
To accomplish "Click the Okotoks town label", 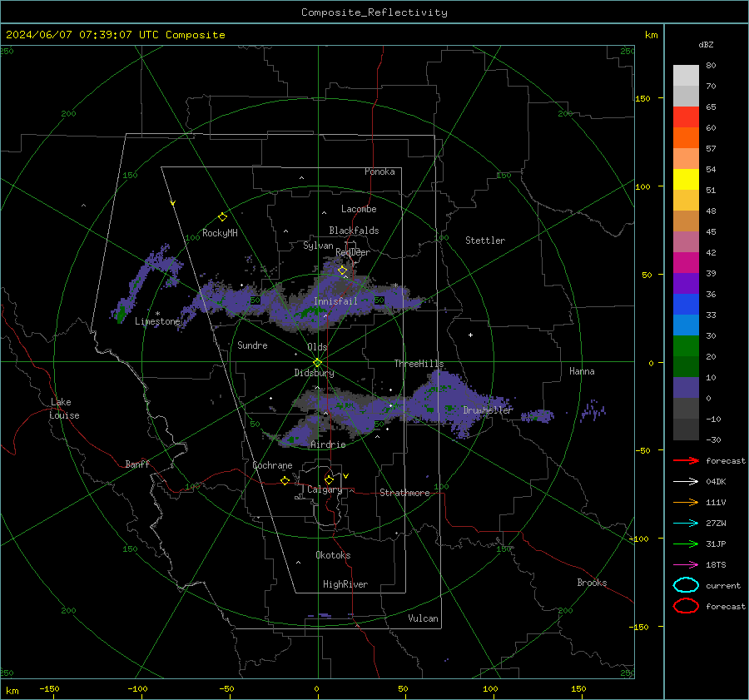I will (333, 555).
